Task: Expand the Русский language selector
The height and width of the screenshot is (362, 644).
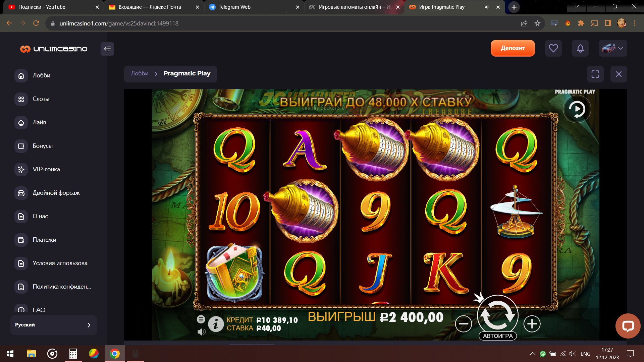Action: tap(54, 325)
